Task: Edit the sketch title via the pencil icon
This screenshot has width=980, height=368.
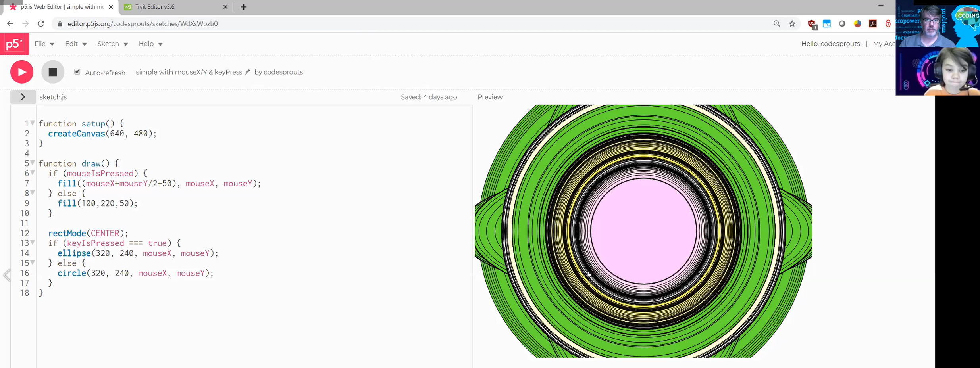Action: (248, 72)
